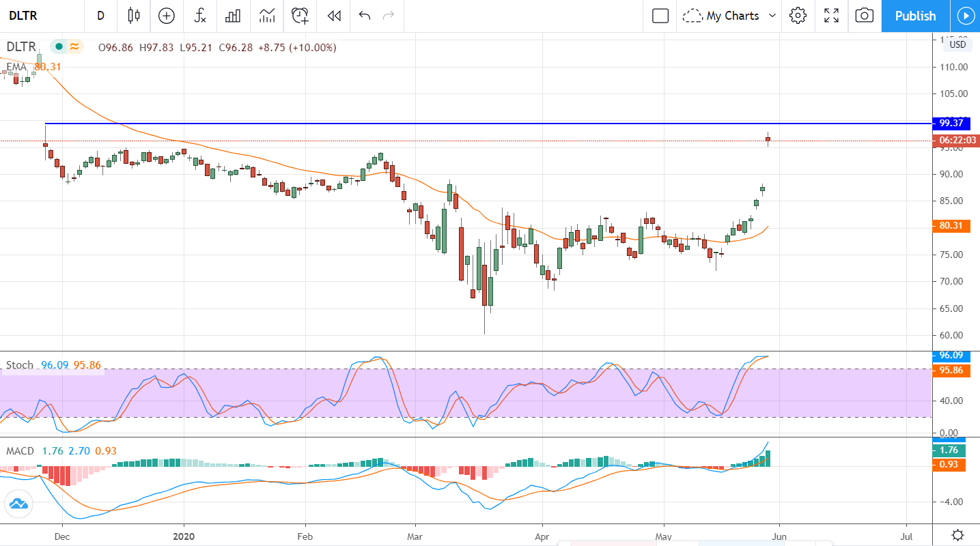The width and height of the screenshot is (980, 546).
Task: Click the Jul label on the time axis
Action: click(x=907, y=536)
